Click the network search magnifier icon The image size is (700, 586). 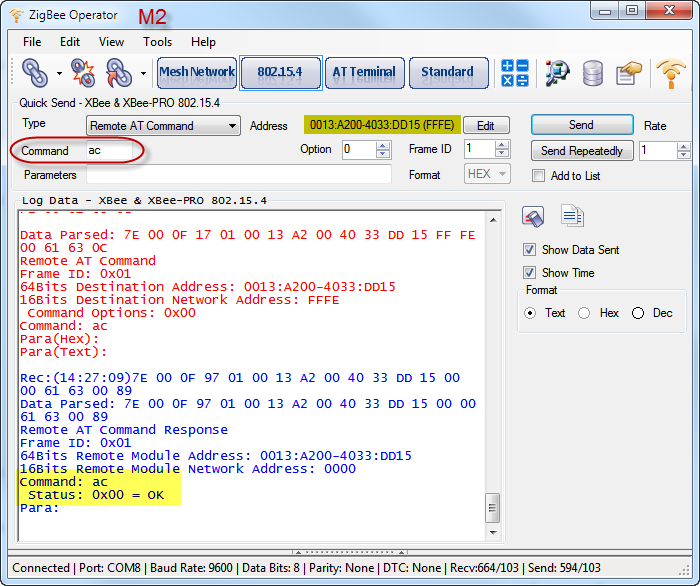pos(557,73)
